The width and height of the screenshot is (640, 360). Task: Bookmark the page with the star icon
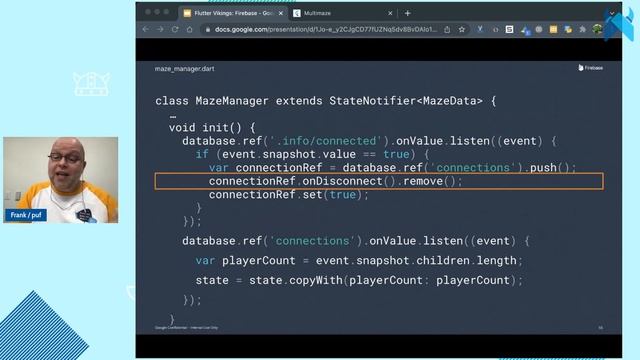462,29
